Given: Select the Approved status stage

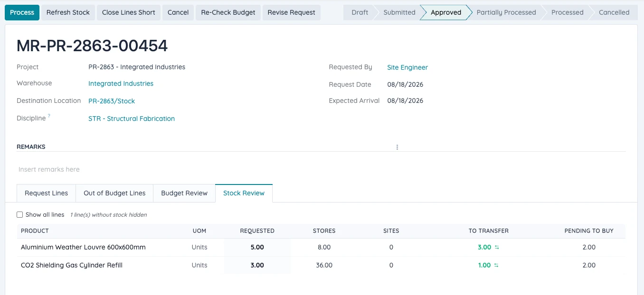Looking at the screenshot, I should 446,12.
